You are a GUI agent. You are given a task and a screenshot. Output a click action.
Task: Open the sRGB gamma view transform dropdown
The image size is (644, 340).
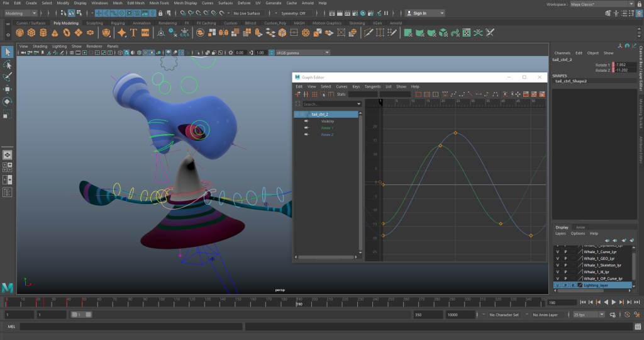(299, 53)
